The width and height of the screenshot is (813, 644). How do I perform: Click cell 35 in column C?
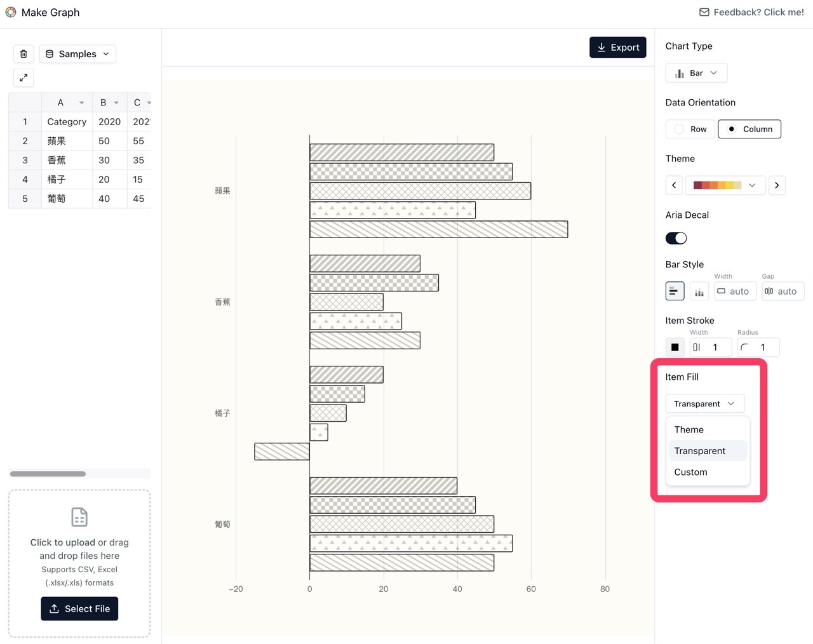coord(139,160)
